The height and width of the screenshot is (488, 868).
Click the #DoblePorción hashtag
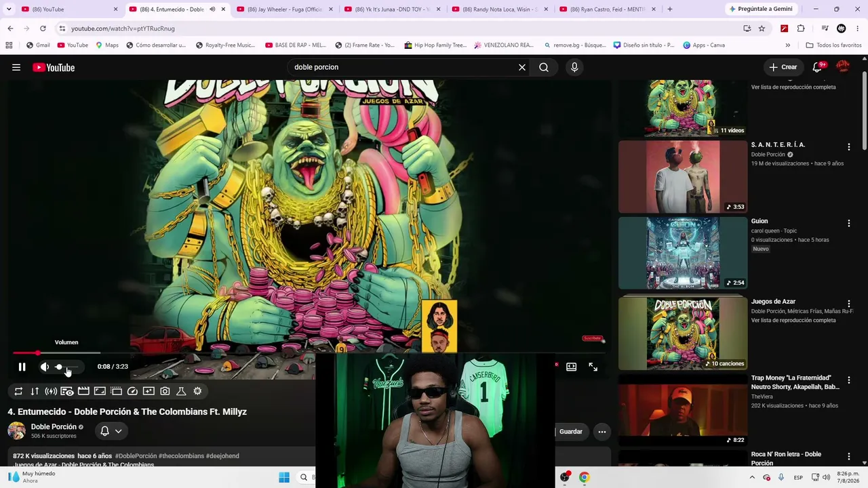point(136,456)
